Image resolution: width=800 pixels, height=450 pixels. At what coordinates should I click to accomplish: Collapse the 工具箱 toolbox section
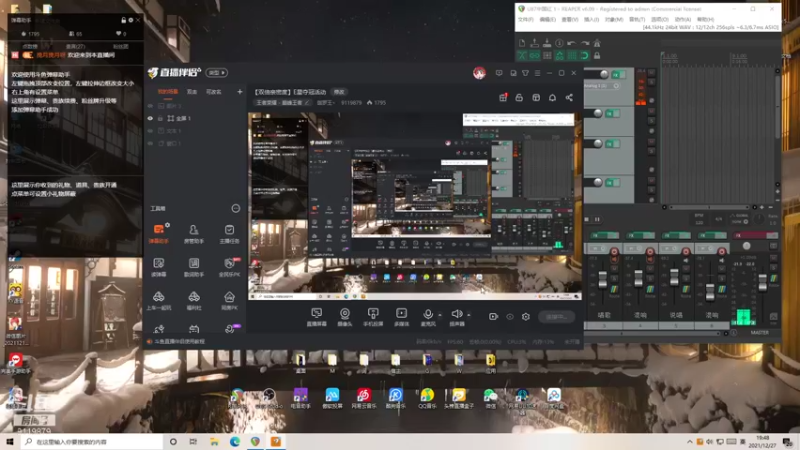click(x=235, y=208)
